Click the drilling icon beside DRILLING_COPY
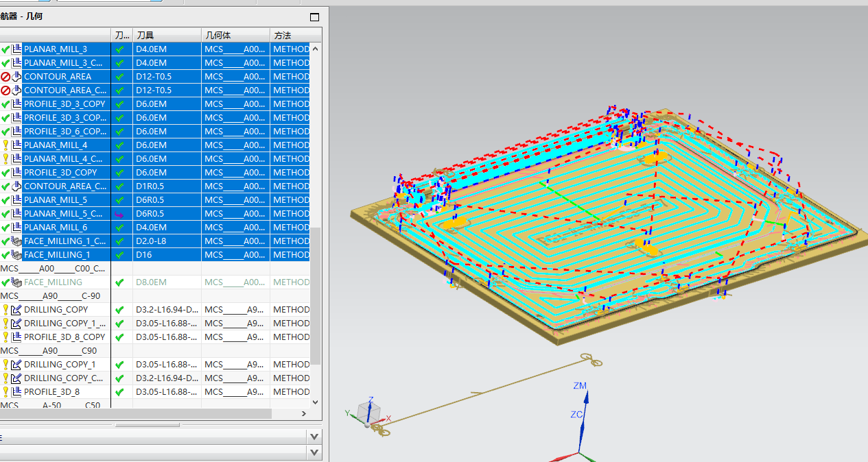Viewport: 868px width, 462px height. (17, 310)
